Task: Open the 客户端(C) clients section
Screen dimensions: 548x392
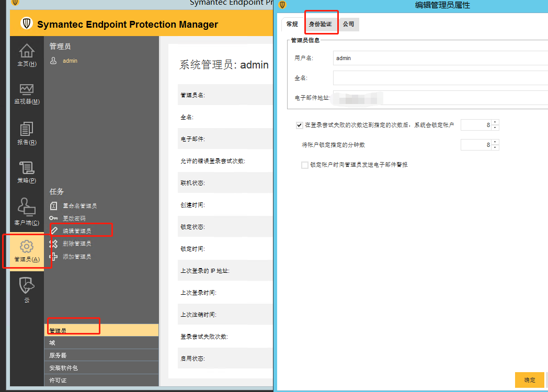Action: [27, 212]
